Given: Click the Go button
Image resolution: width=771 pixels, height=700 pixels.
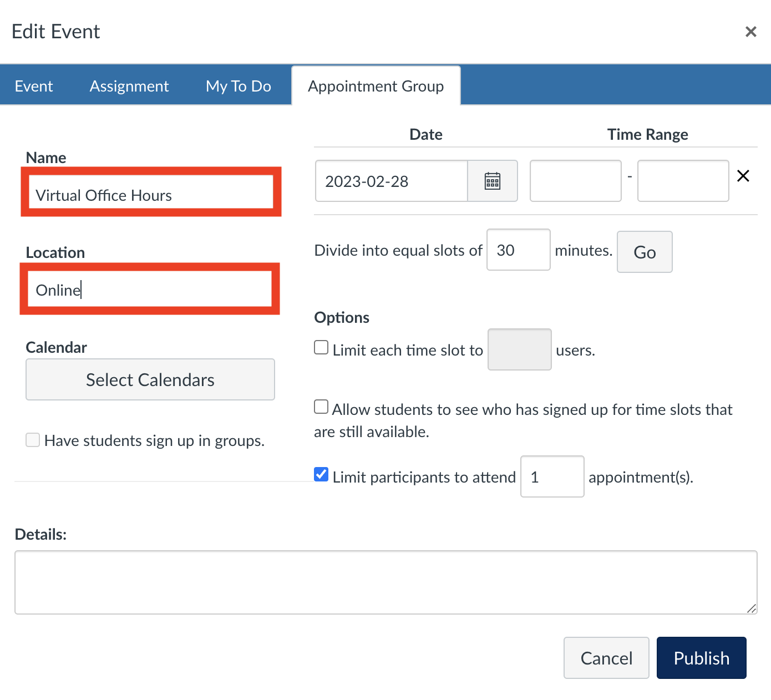Looking at the screenshot, I should click(645, 252).
